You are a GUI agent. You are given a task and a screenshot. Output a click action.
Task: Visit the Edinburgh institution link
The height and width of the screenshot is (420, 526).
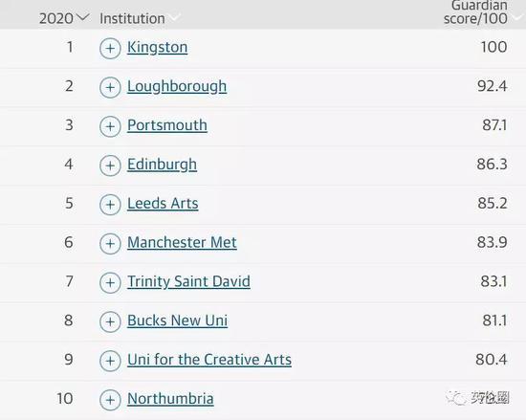pos(162,165)
